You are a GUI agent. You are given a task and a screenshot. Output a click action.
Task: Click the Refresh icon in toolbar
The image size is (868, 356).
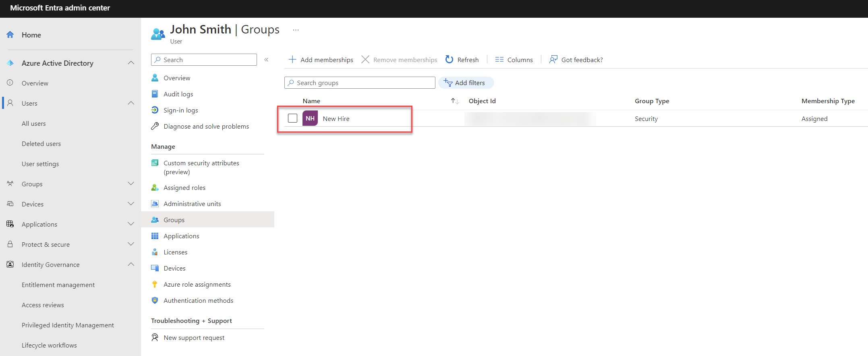(x=449, y=60)
